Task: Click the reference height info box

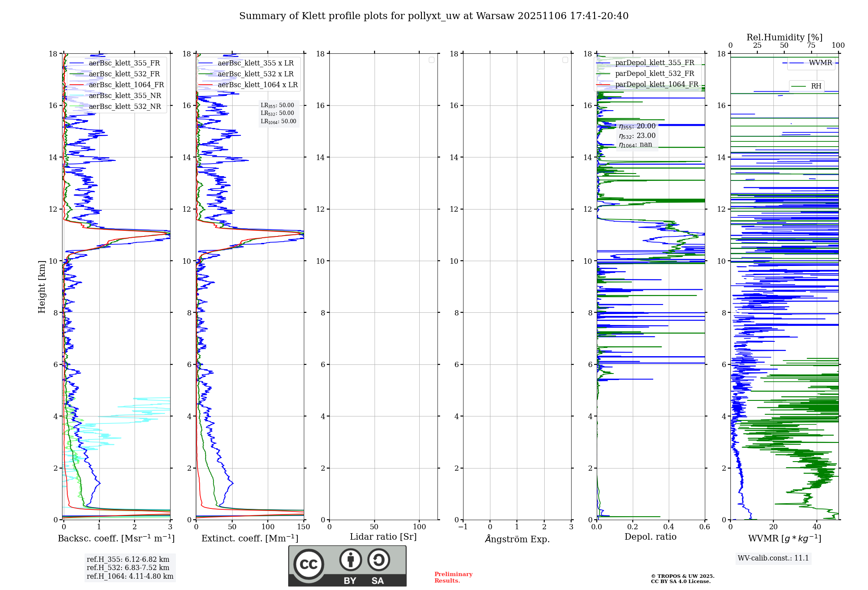Action: point(130,567)
